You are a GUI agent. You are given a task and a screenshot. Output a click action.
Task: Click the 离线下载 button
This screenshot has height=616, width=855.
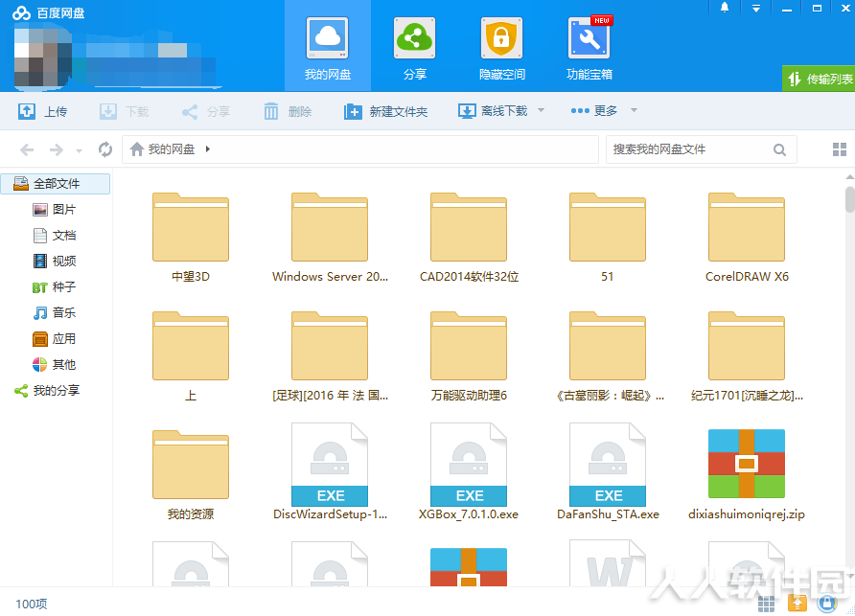pos(493,111)
